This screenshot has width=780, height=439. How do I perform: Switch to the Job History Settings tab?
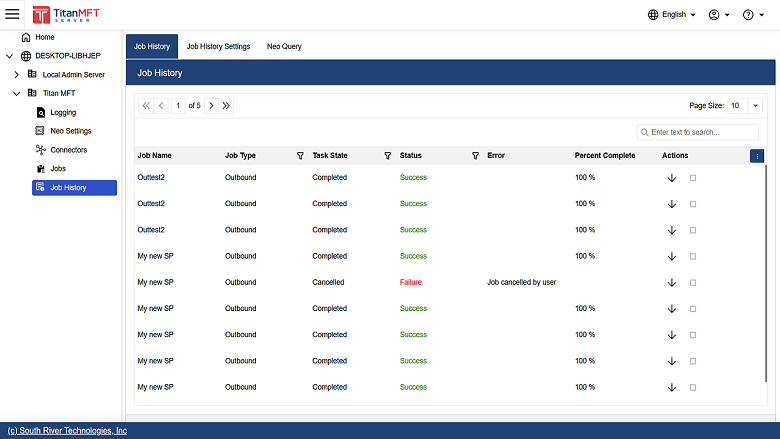(218, 47)
